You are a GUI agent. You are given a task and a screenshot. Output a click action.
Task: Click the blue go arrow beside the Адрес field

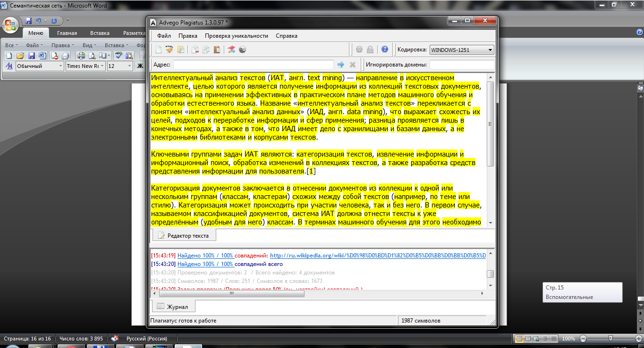point(341,65)
